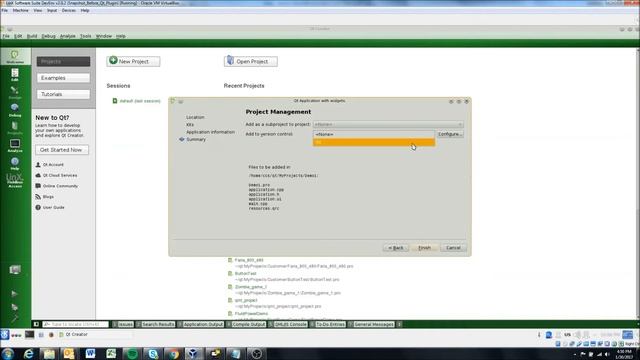
Task: Open Analyze mode in left sidebar
Action: click(15, 146)
